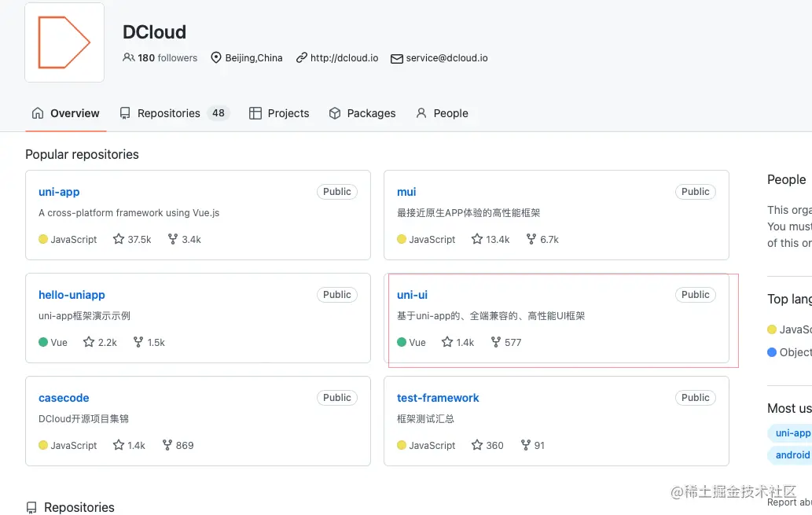This screenshot has width=812, height=515.
Task: Open the Projects tab
Action: pos(279,113)
